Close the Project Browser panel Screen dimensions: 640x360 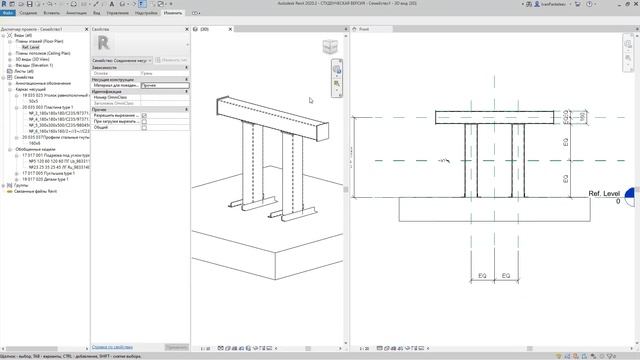(x=87, y=29)
